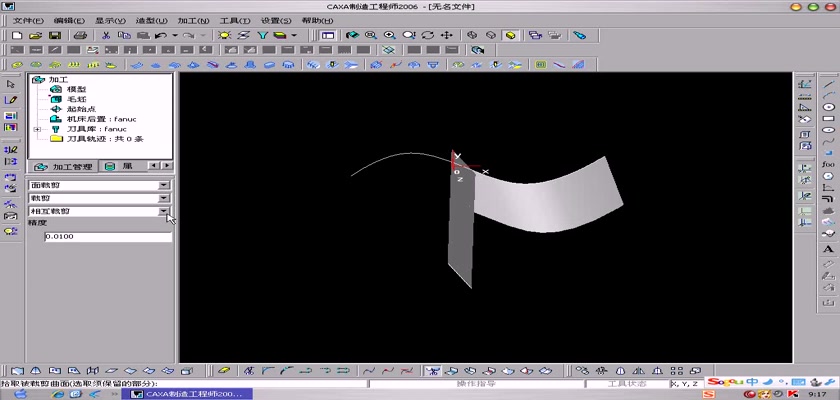Open the 编辑(E) menu
This screenshot has height=400, width=840.
tap(69, 20)
